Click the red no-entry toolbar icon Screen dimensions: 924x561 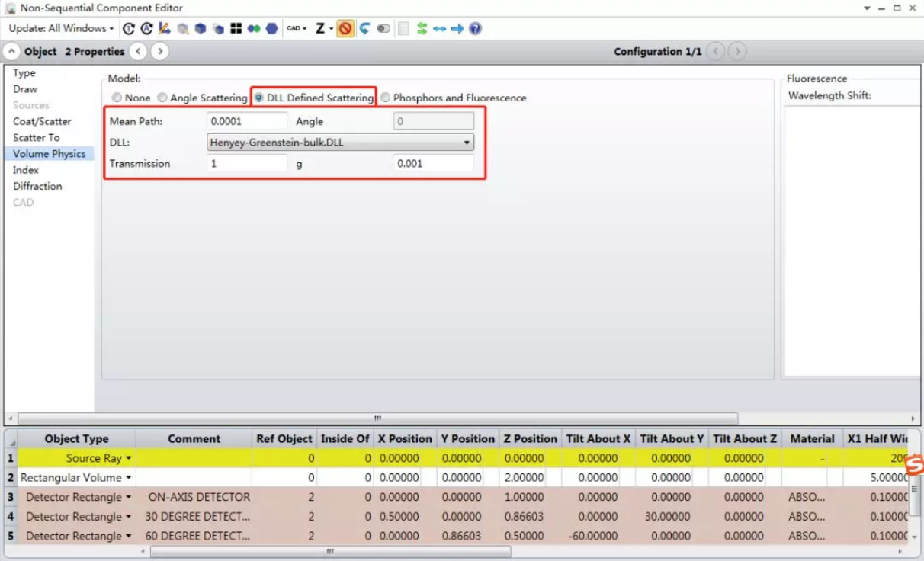345,29
